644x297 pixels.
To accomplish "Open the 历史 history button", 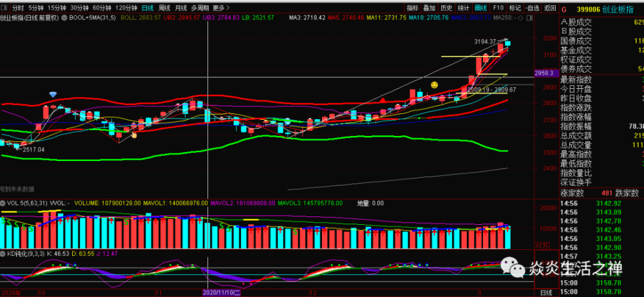I will [x=446, y=8].
